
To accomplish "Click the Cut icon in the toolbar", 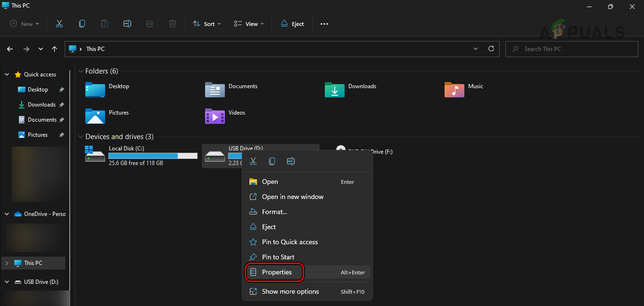I will tap(59, 24).
